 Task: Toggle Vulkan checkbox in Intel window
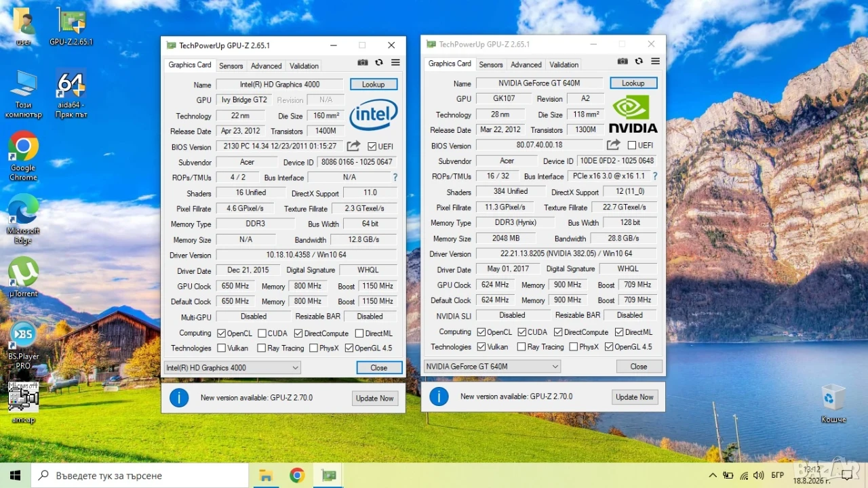(x=221, y=348)
